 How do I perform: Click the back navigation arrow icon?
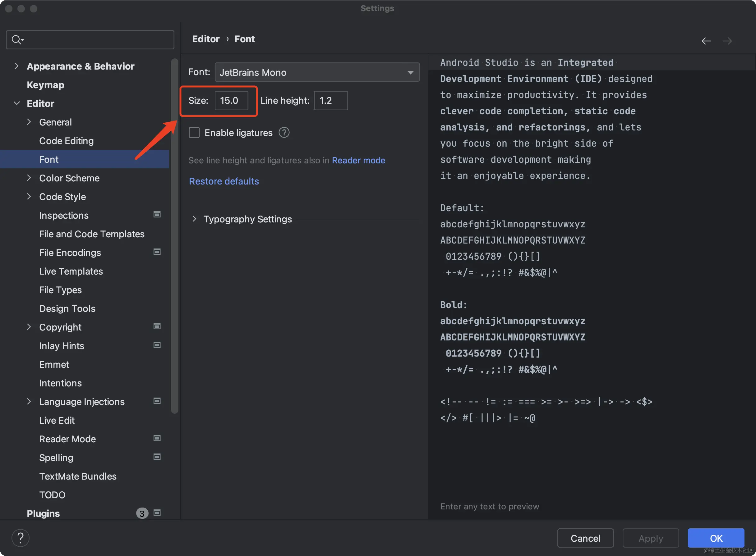(x=706, y=41)
